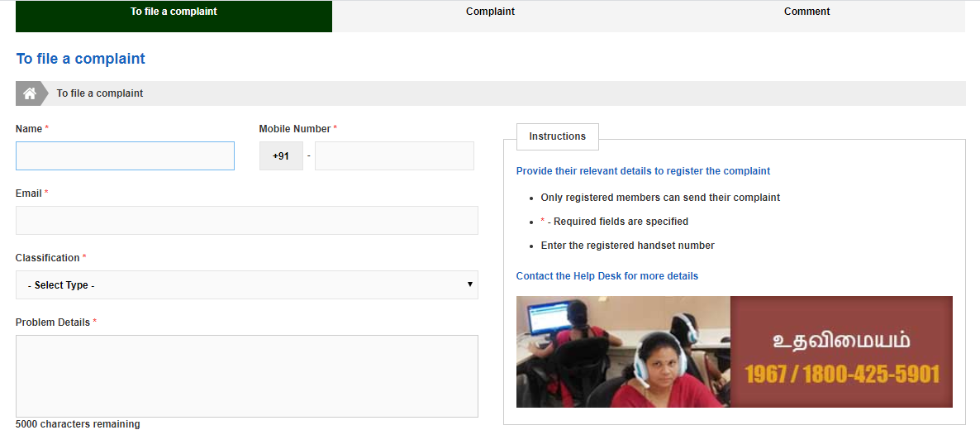Viewport: 980px width, 430px height.
Task: Click the home icon in breadcrumb
Action: [29, 93]
